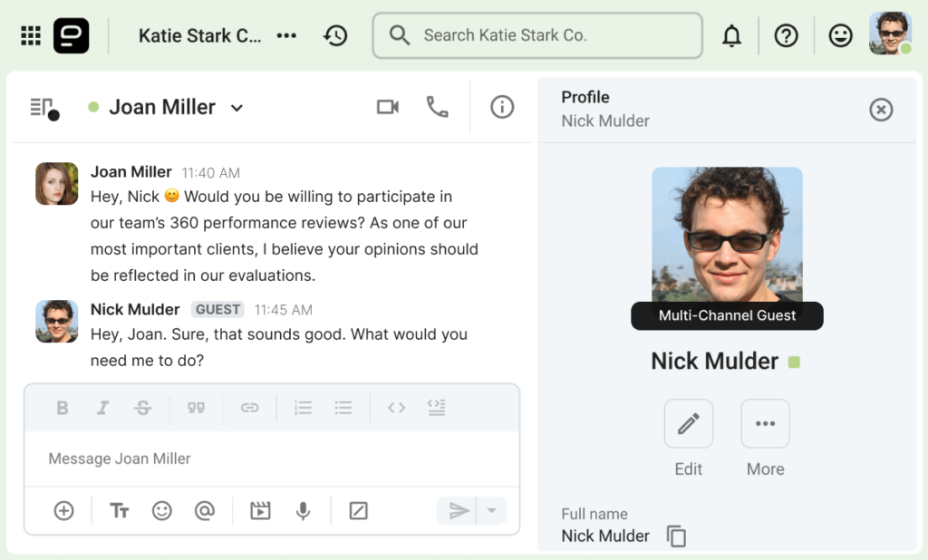Start an audio call with Joan Miller
Viewport: 928px width, 560px height.
(438, 107)
